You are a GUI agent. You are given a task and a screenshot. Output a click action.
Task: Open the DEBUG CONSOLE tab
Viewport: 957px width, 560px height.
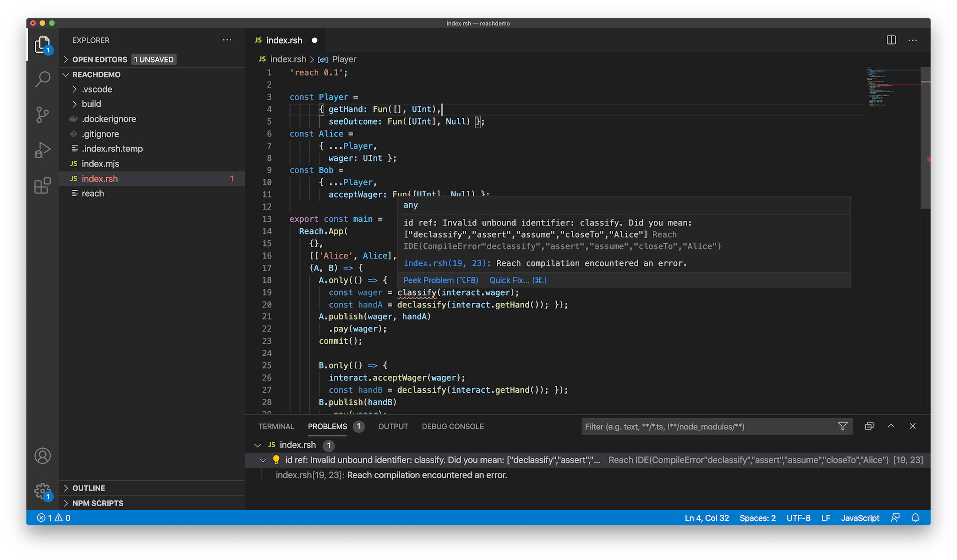pyautogui.click(x=453, y=426)
